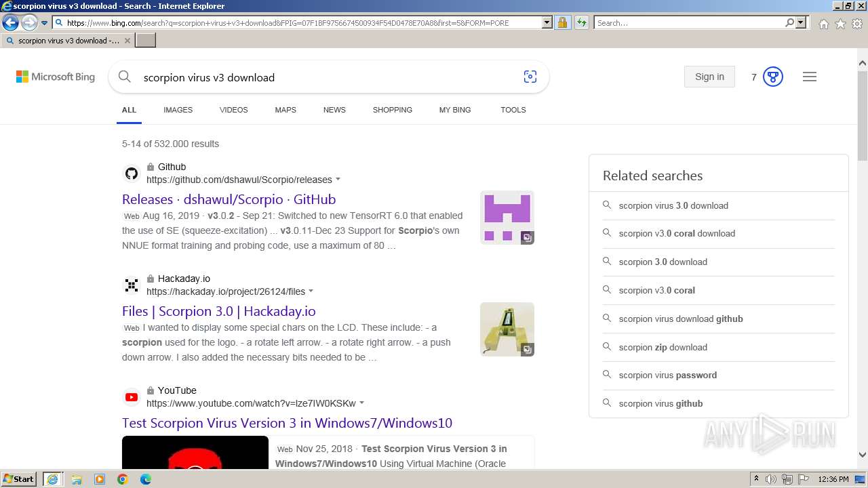Open Bing visual search camera icon
This screenshot has width=868, height=488.
pyautogui.click(x=530, y=77)
